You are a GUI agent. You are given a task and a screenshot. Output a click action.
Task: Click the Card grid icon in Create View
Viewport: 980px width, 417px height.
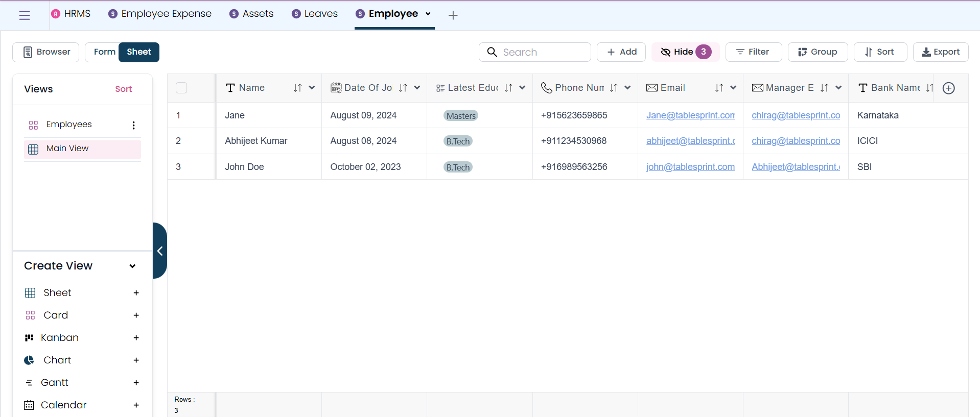click(30, 315)
